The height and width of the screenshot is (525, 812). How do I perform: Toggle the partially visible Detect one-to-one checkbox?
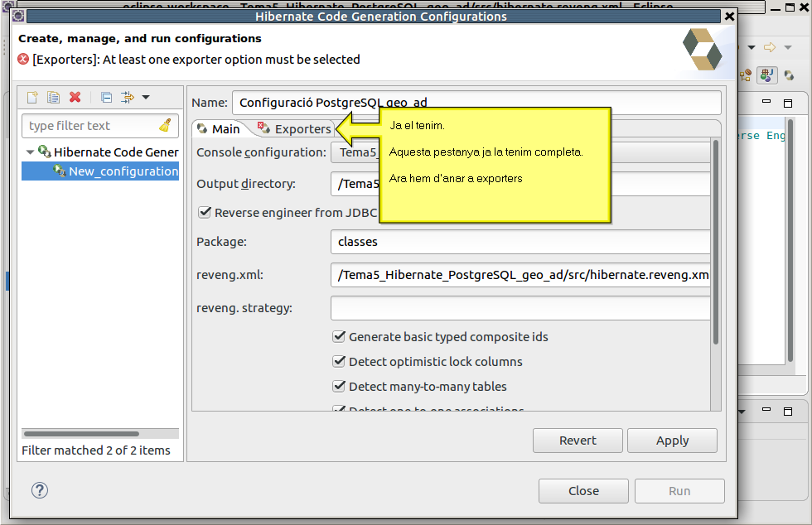[x=339, y=408]
